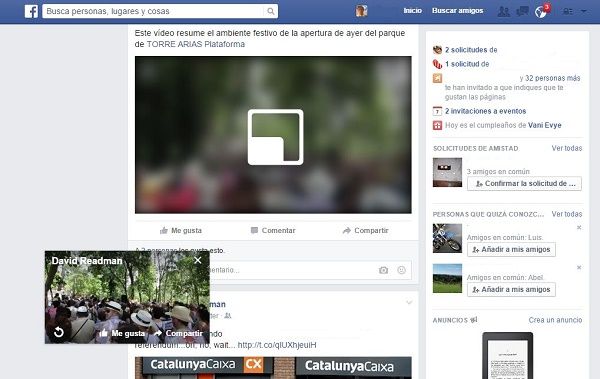Go to Inicio in the top bar
This screenshot has width=600, height=379.
tap(412, 11)
